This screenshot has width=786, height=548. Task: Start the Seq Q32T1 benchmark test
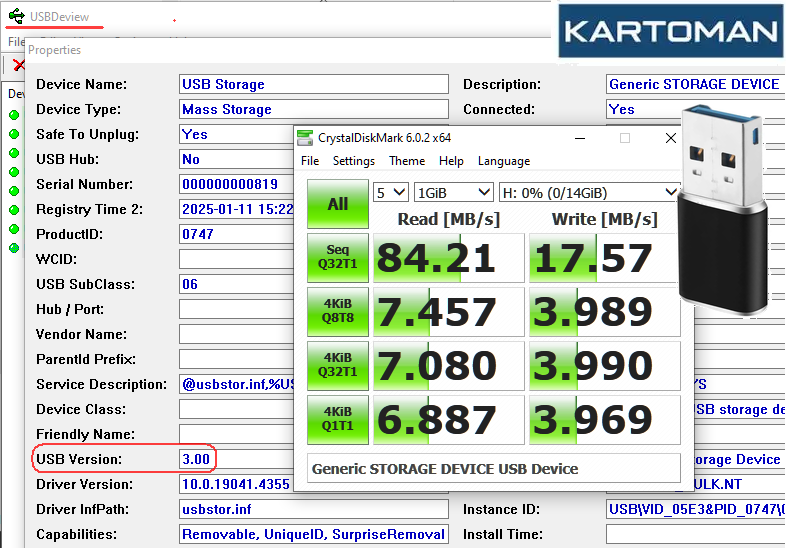338,258
